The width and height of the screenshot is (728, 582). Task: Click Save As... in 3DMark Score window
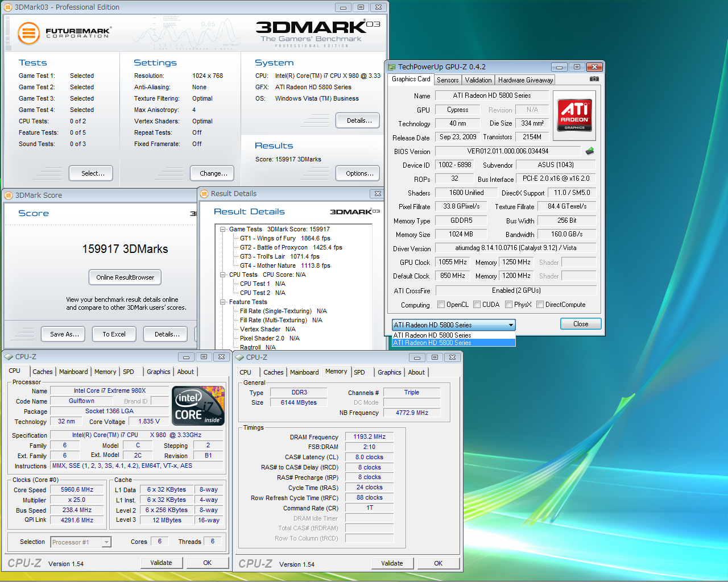63,334
